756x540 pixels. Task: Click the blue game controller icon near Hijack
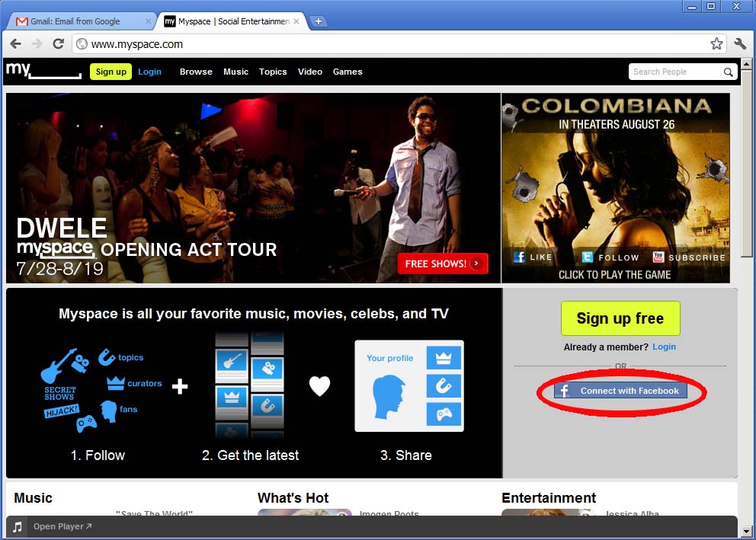(87, 424)
